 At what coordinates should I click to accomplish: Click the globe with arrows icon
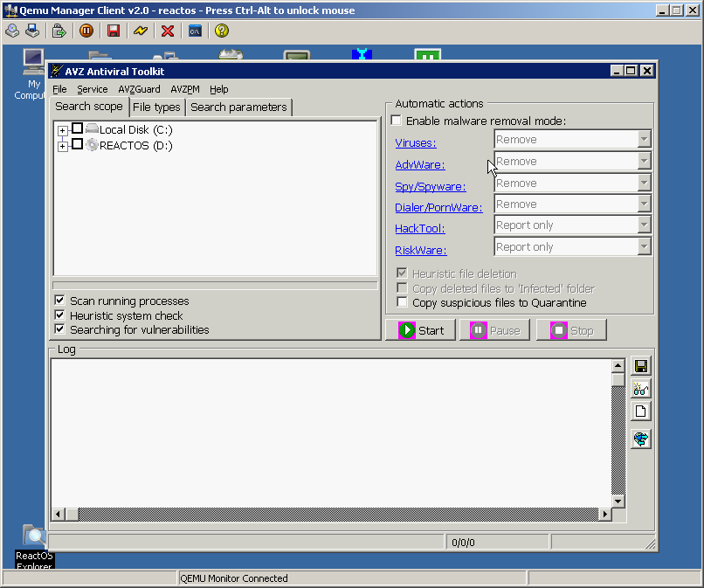640,439
